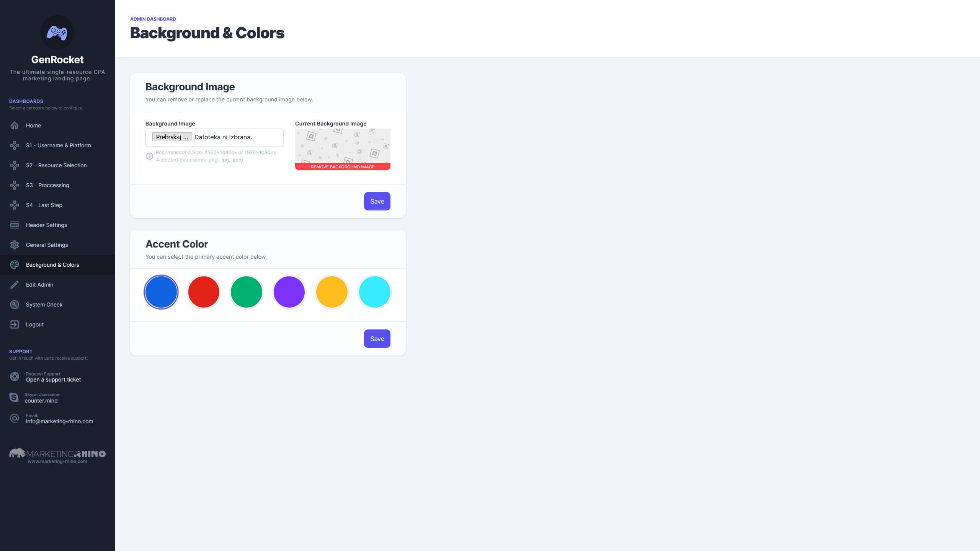The width and height of the screenshot is (980, 551).
Task: Click the Logout arrow icon
Action: [x=15, y=324]
